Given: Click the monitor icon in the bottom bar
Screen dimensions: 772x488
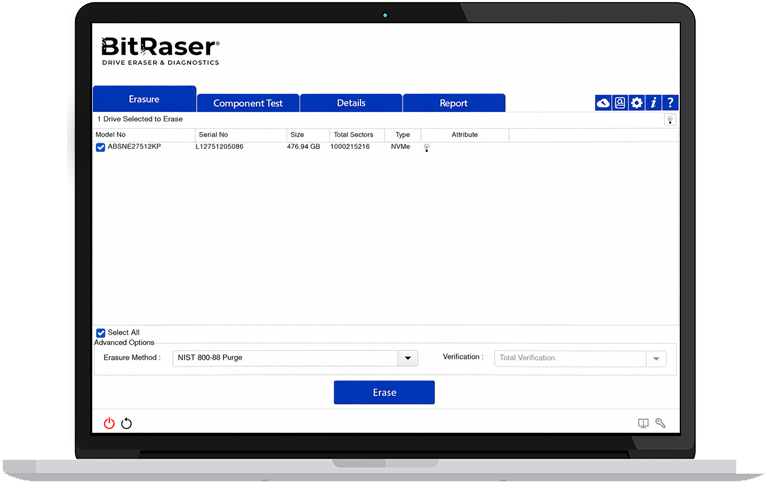Looking at the screenshot, I should tap(643, 423).
